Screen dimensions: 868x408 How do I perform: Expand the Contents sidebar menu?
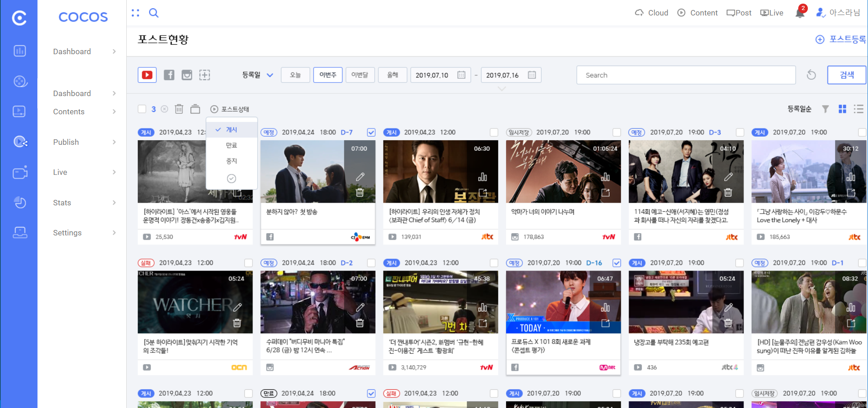coord(84,112)
